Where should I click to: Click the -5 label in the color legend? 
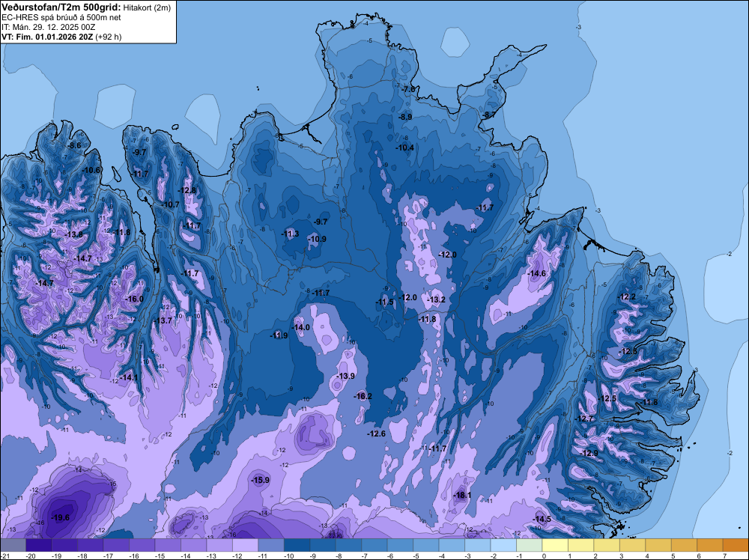tap(416, 556)
